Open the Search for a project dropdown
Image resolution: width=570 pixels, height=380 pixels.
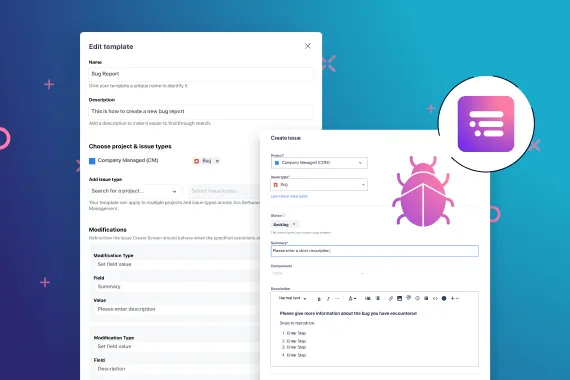(134, 191)
